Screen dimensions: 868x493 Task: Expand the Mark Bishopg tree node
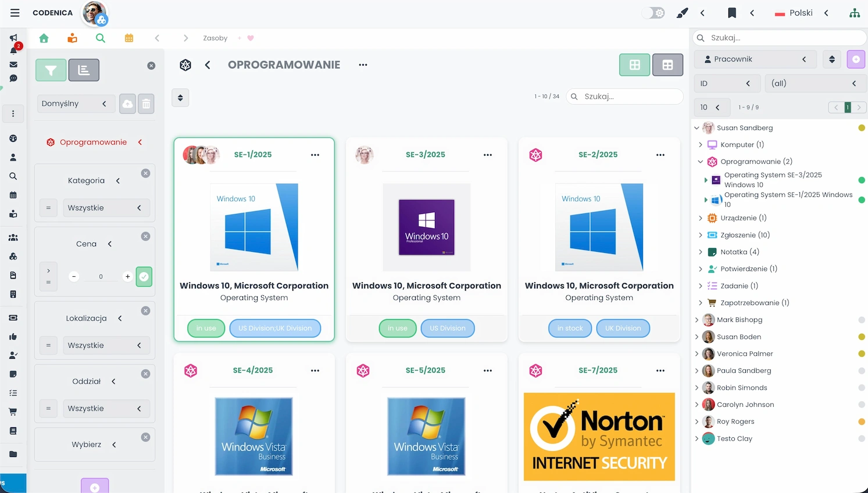696,320
